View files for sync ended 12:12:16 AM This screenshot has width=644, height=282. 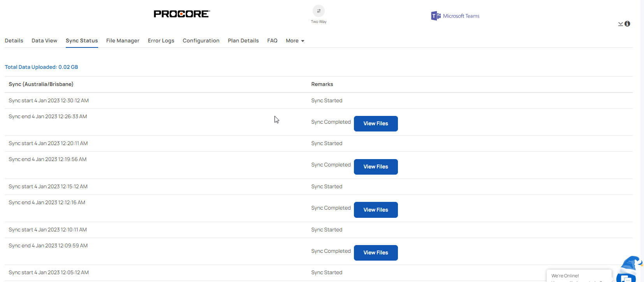[x=376, y=210]
